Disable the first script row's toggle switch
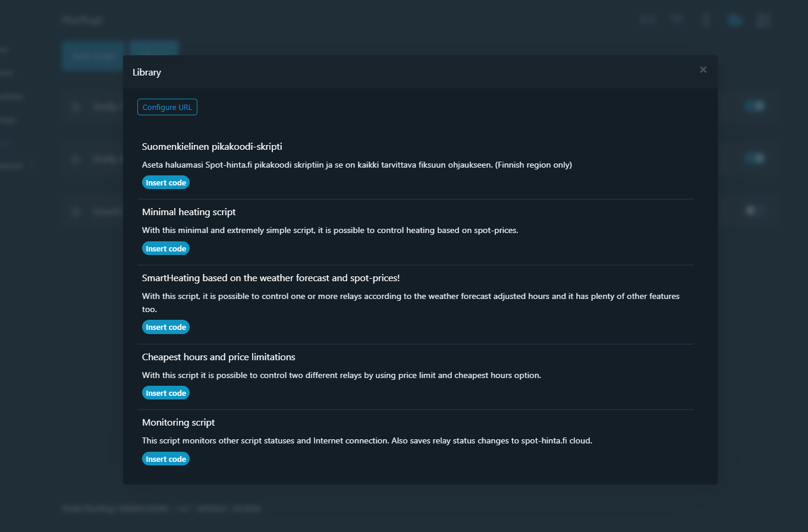The height and width of the screenshot is (532, 808). click(x=754, y=106)
